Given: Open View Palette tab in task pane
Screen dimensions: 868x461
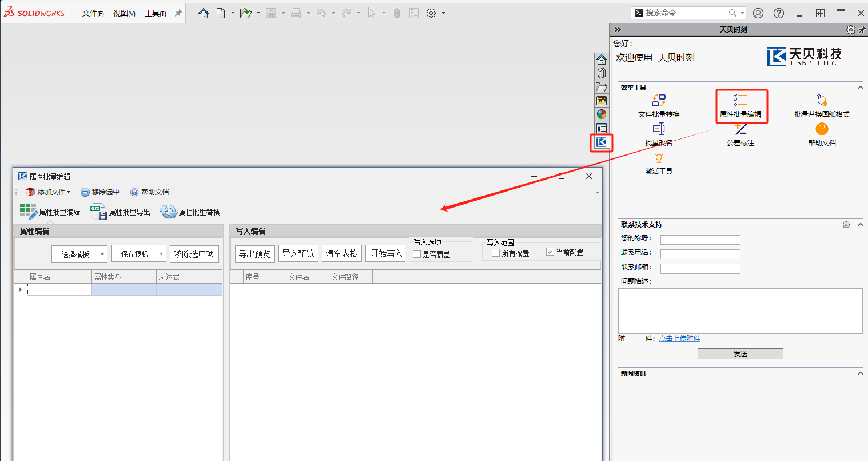Looking at the screenshot, I should [602, 101].
